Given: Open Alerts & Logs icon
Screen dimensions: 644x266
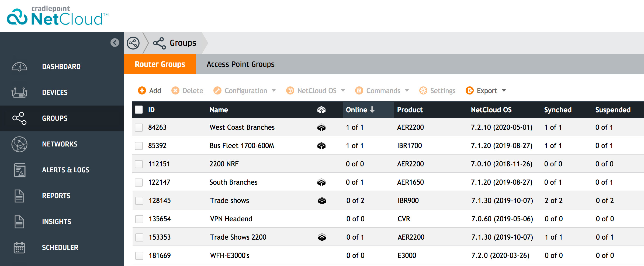Looking at the screenshot, I should tap(19, 170).
